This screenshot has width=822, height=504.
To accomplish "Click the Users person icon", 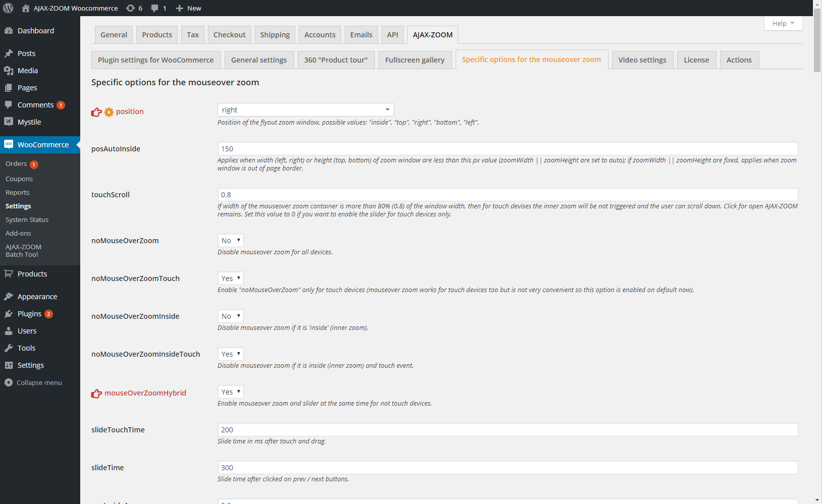I will 9,331.
